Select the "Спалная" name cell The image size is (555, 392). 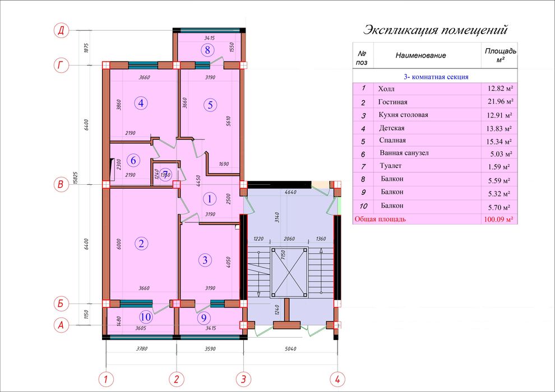tap(392, 140)
